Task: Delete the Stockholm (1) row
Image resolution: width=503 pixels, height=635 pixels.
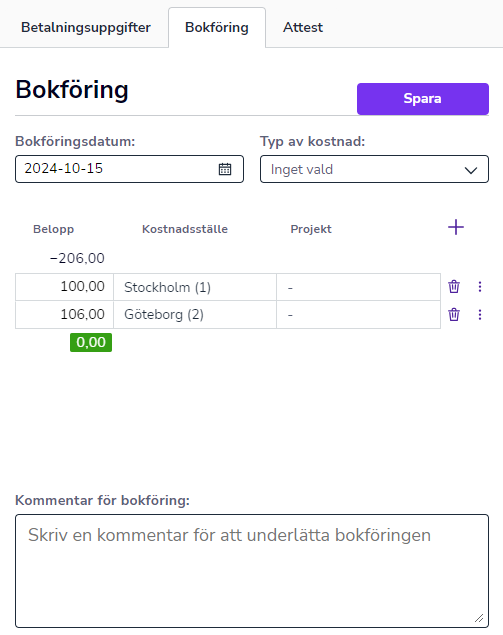Action: (x=454, y=287)
